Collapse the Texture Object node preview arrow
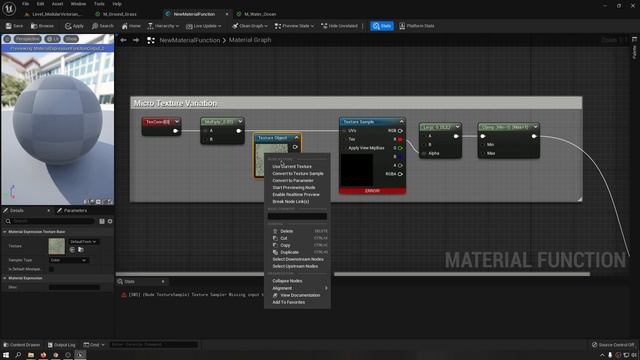 (x=297, y=138)
